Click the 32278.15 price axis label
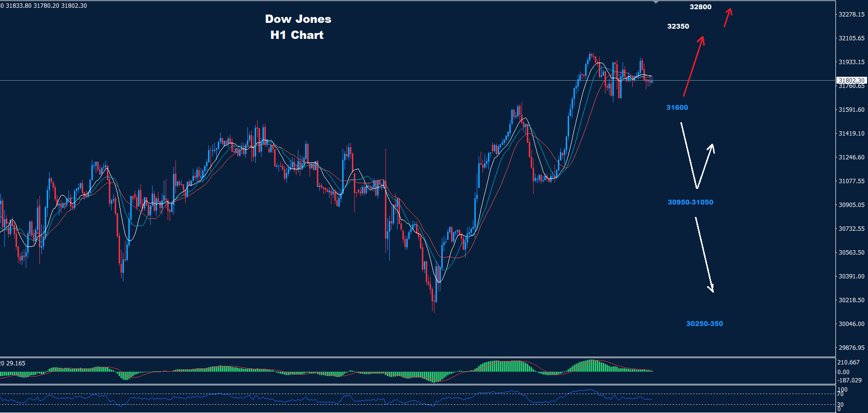868x413 pixels. (x=851, y=15)
